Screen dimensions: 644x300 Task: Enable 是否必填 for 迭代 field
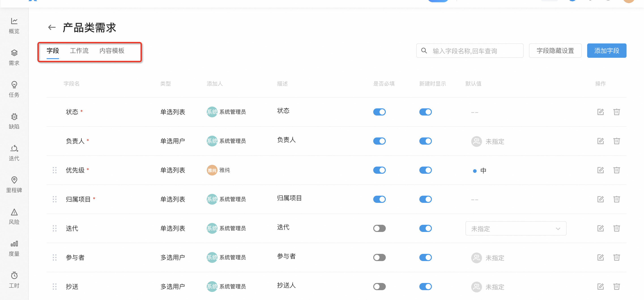tap(379, 228)
